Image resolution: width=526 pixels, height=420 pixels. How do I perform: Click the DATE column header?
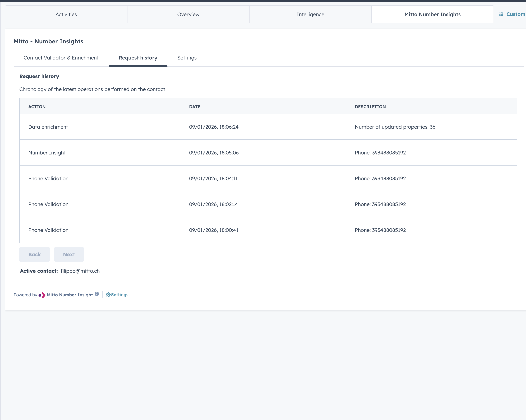coord(195,107)
